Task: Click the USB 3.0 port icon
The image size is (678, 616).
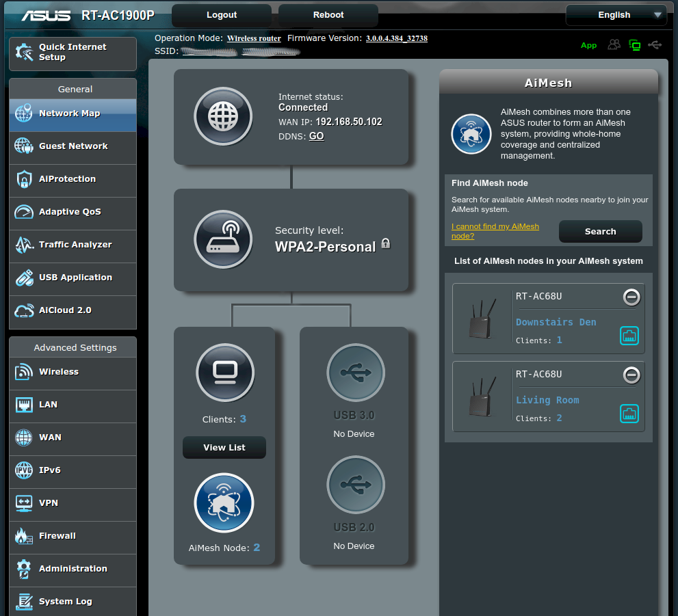Action: coord(356,373)
